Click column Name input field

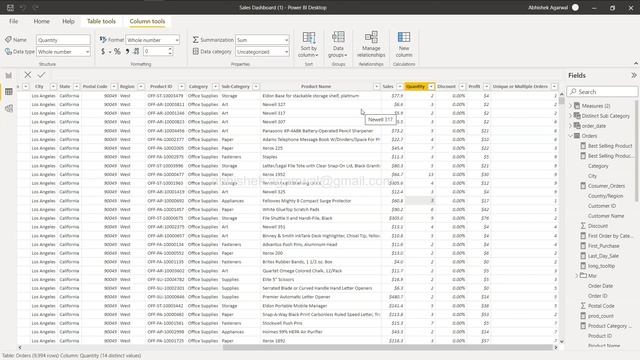[x=63, y=40]
